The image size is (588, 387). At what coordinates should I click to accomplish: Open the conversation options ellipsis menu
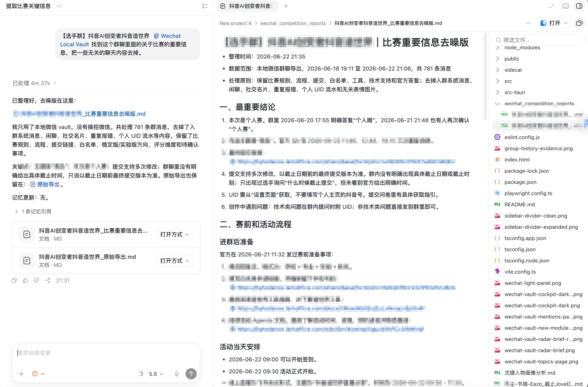click(x=60, y=6)
